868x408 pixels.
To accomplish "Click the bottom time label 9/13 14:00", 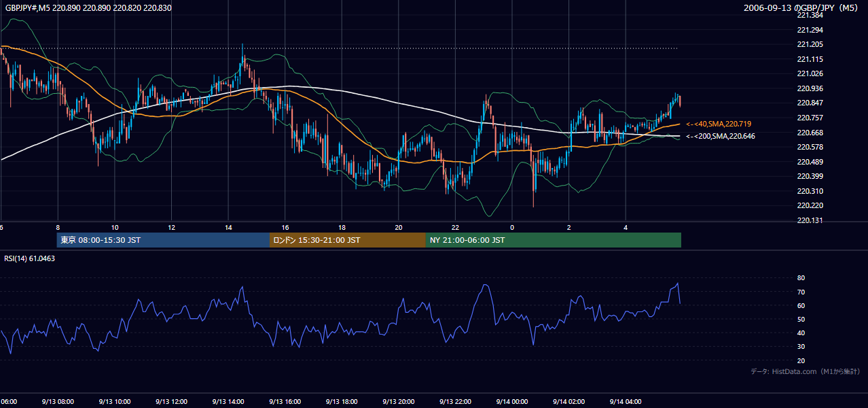I will (228, 402).
